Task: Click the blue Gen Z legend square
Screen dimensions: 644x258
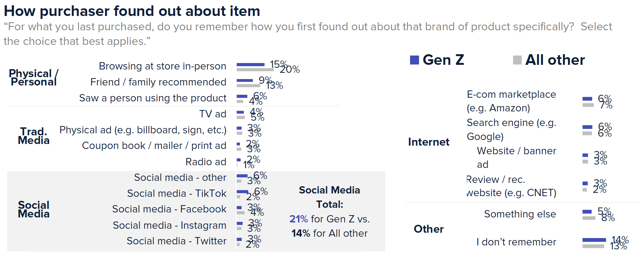Action: (414, 60)
